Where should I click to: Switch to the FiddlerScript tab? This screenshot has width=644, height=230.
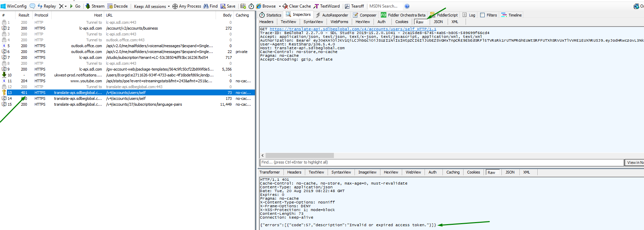click(444, 15)
